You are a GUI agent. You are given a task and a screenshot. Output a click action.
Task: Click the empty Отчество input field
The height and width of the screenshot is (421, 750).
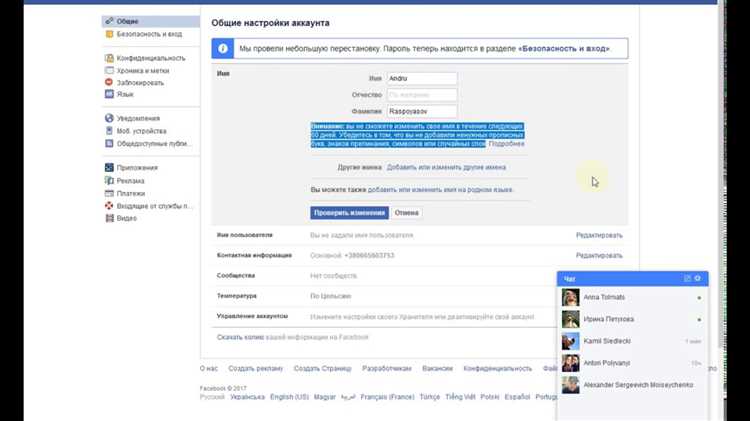click(421, 95)
